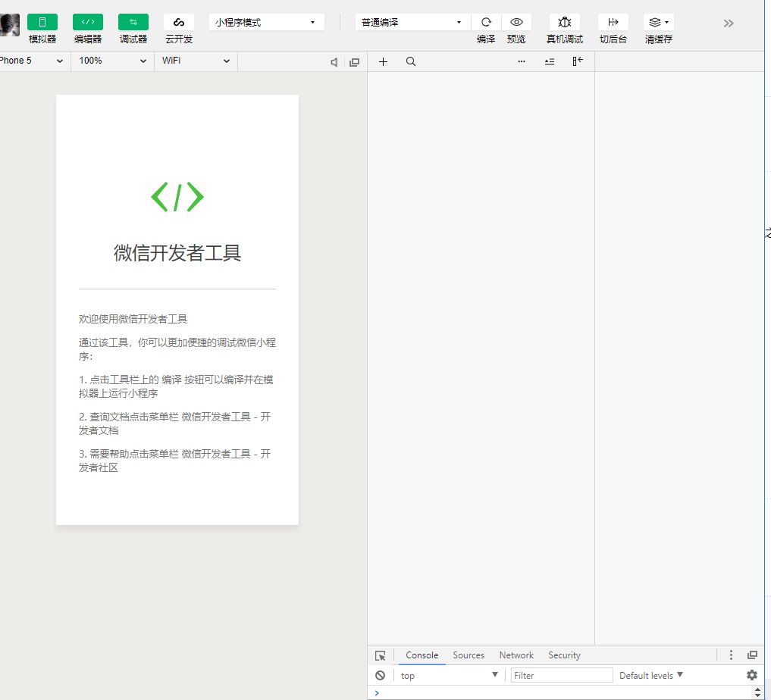Click the console scrollbar arrows
Image resolution: width=771 pixels, height=700 pixels.
tap(757, 693)
